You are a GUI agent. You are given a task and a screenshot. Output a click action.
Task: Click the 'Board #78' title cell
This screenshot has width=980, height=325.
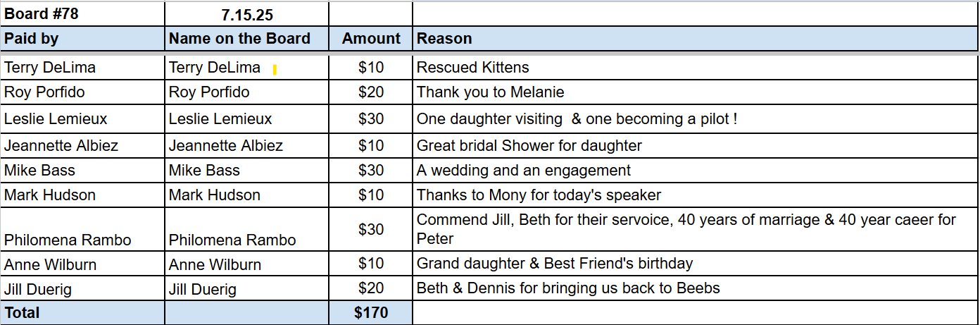(41, 13)
